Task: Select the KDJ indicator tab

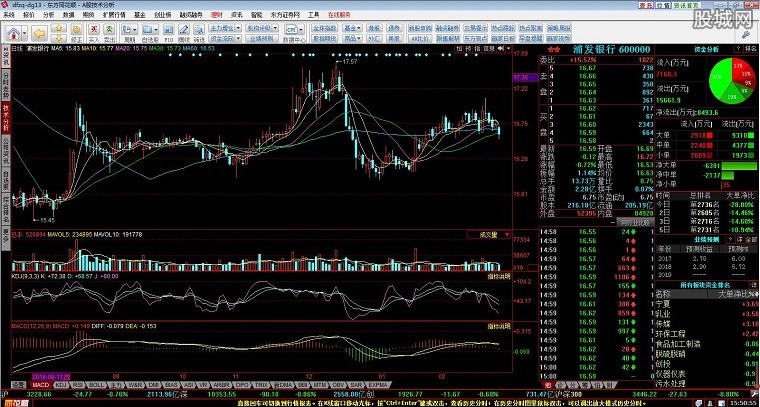Action: pos(61,385)
